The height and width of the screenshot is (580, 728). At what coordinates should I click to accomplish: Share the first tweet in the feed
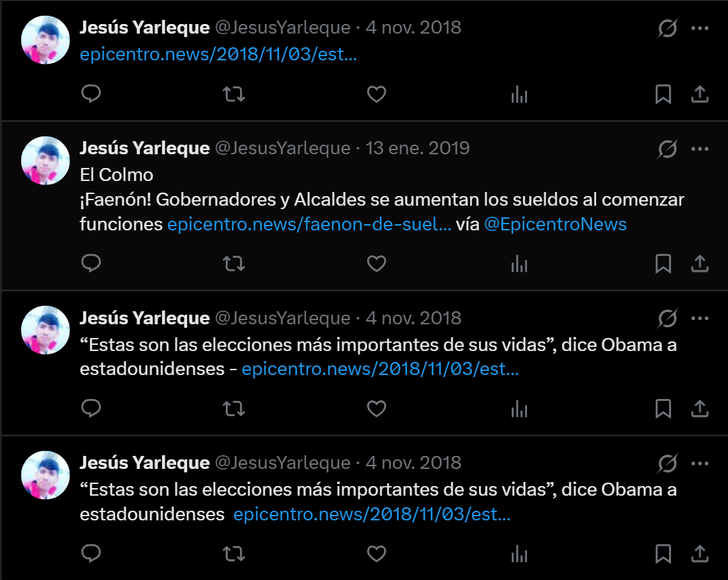[x=700, y=94]
